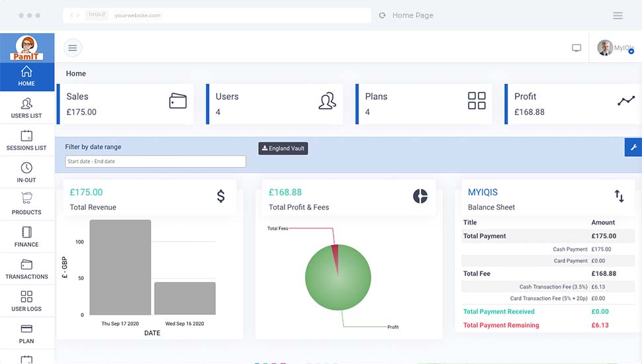Open User Logs grid icon
This screenshot has width=642, height=364.
(x=26, y=296)
